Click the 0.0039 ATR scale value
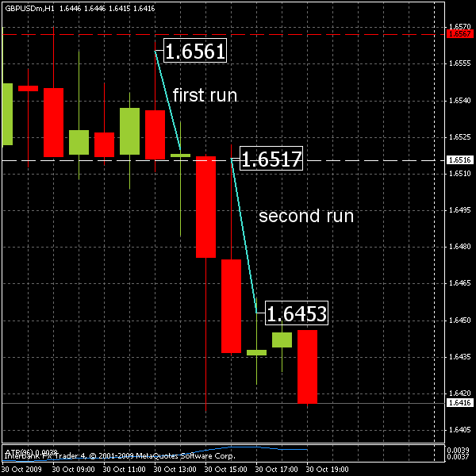Image resolution: width=476 pixels, height=476 pixels. coord(458,450)
